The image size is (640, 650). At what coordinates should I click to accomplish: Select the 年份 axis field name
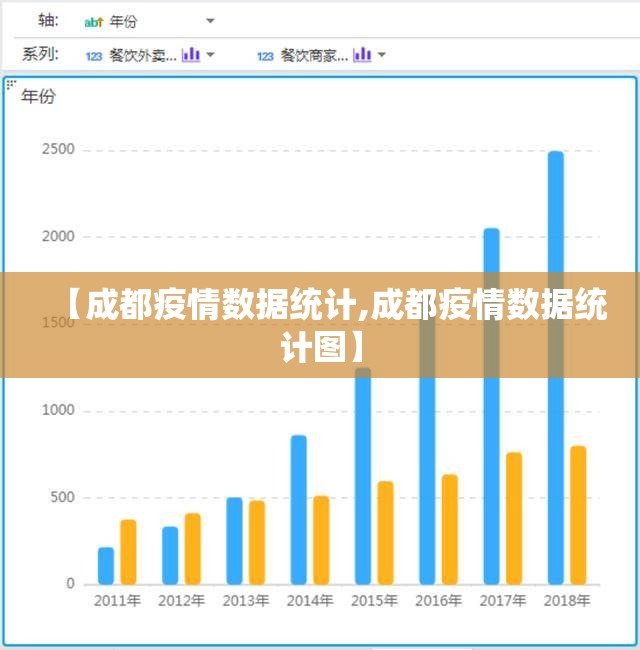123,22
